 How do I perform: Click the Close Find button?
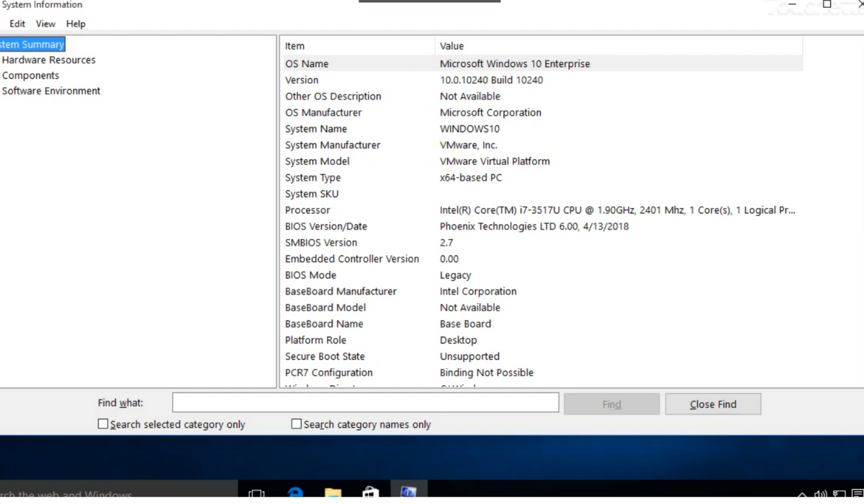tap(713, 404)
